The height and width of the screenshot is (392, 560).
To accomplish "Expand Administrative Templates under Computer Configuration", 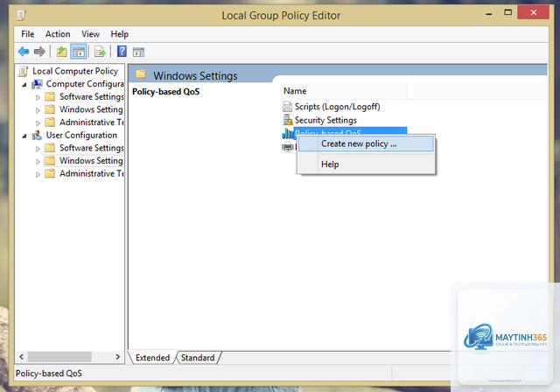I will (x=38, y=123).
